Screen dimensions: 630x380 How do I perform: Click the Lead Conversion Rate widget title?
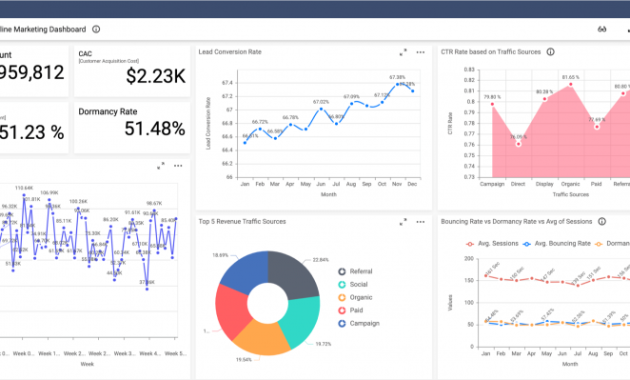coord(230,52)
